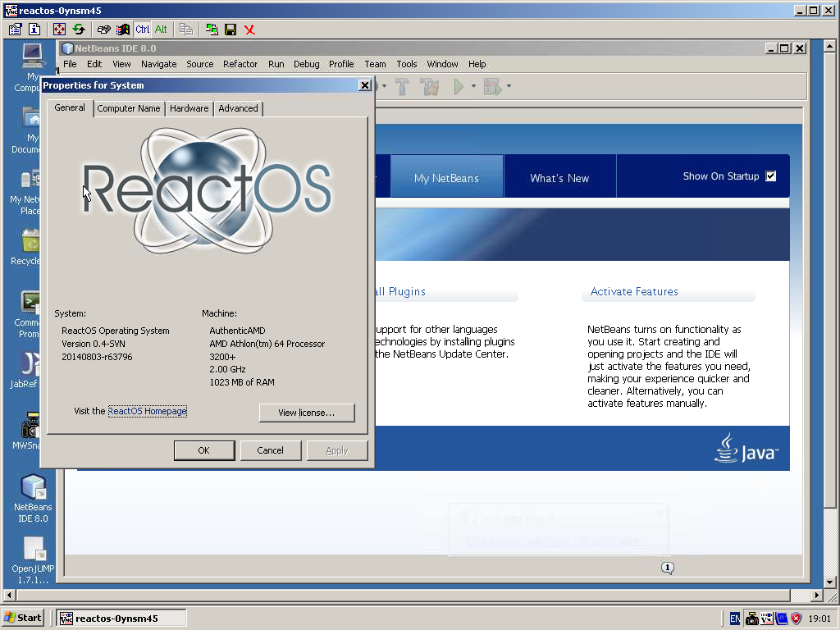Click View license button
The image size is (840, 630).
[307, 413]
